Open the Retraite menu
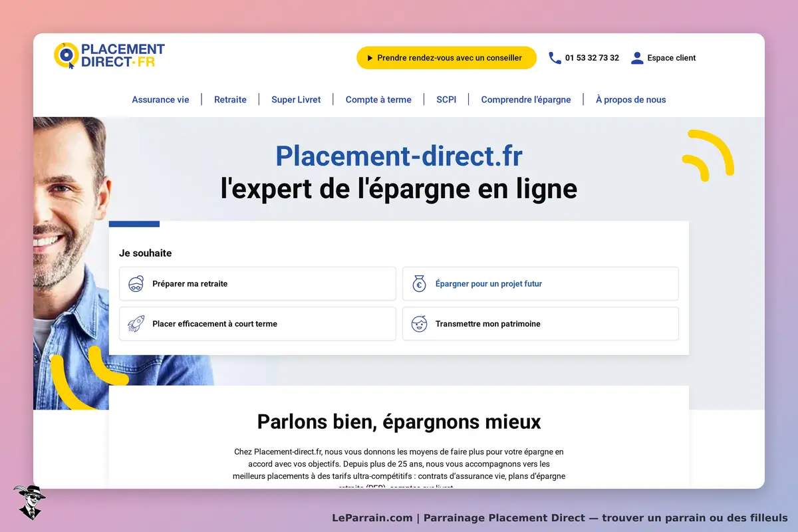Screen dimensions: 798x532 230,100
